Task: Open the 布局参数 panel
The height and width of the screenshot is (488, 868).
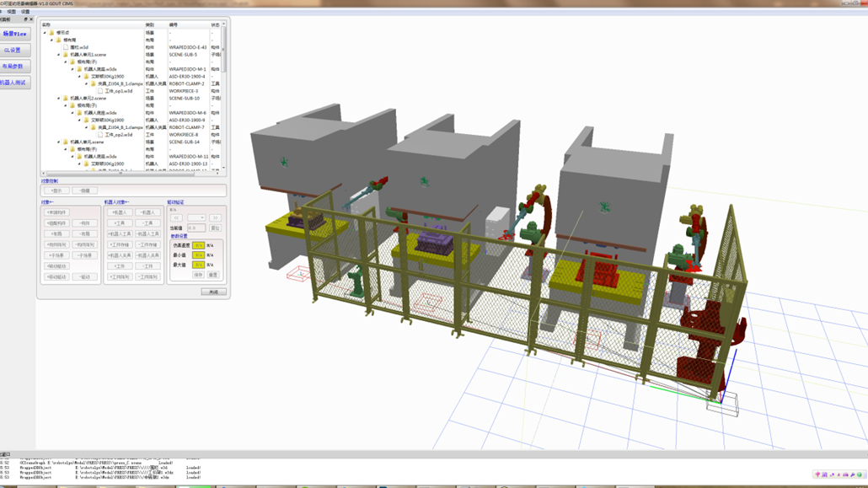Action: pos(15,67)
